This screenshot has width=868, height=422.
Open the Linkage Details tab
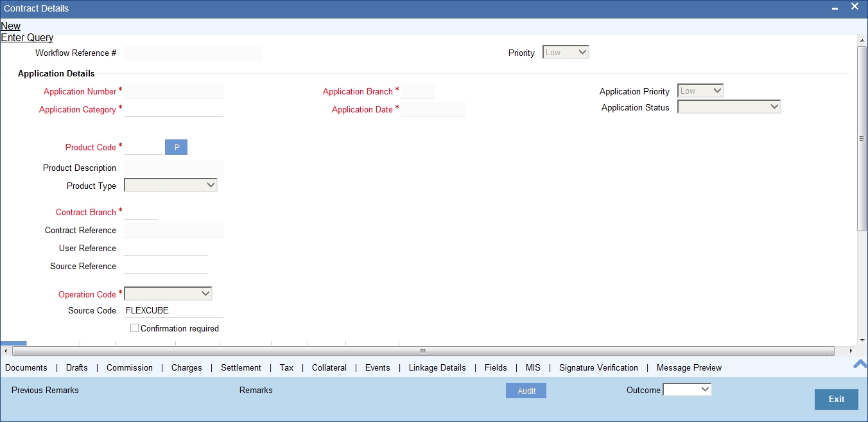(437, 368)
